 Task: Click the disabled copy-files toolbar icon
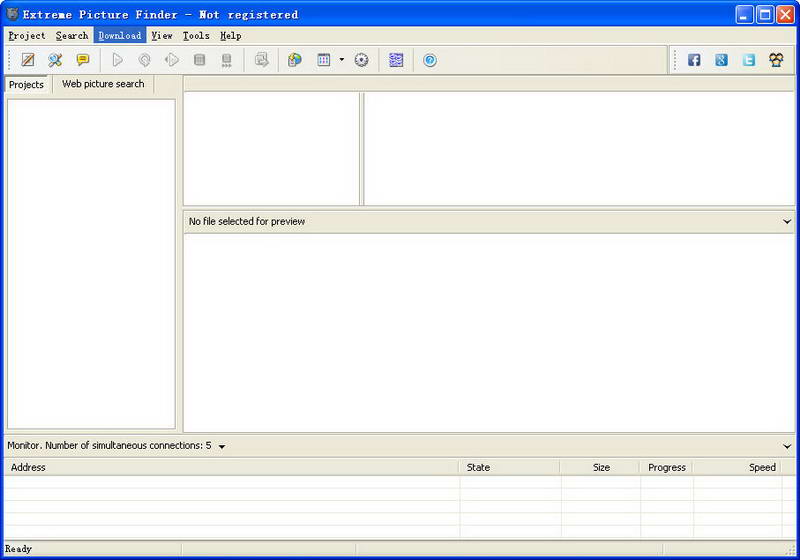[x=262, y=60]
